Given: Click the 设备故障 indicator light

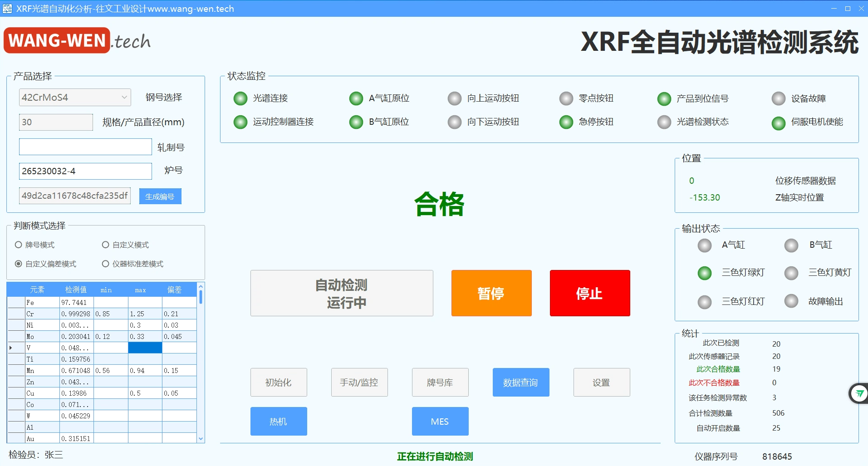Looking at the screenshot, I should pos(778,98).
